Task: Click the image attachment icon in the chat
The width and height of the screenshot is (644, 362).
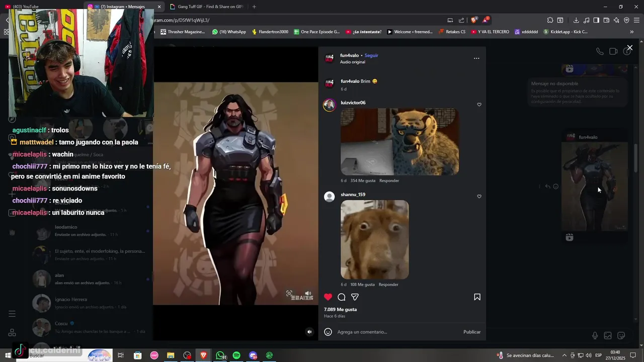Action: pyautogui.click(x=608, y=336)
